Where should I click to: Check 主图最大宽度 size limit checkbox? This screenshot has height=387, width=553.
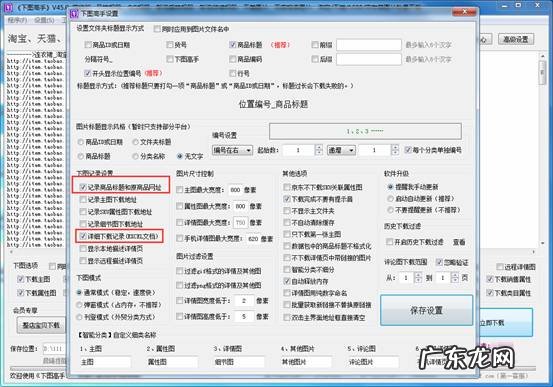(180, 190)
